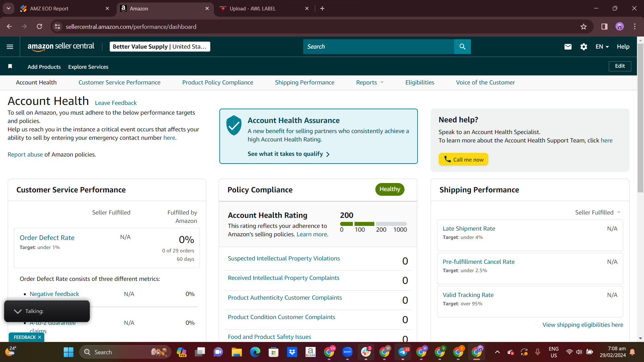Open the Seller Fulfilled shipping dropdown
Viewport: 644px width, 362px height.
pyautogui.click(x=598, y=212)
